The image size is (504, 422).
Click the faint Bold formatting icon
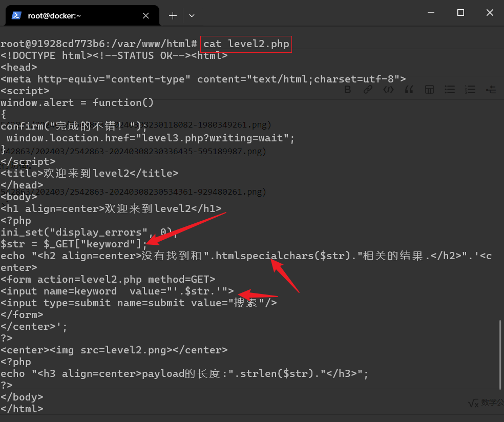point(347,89)
